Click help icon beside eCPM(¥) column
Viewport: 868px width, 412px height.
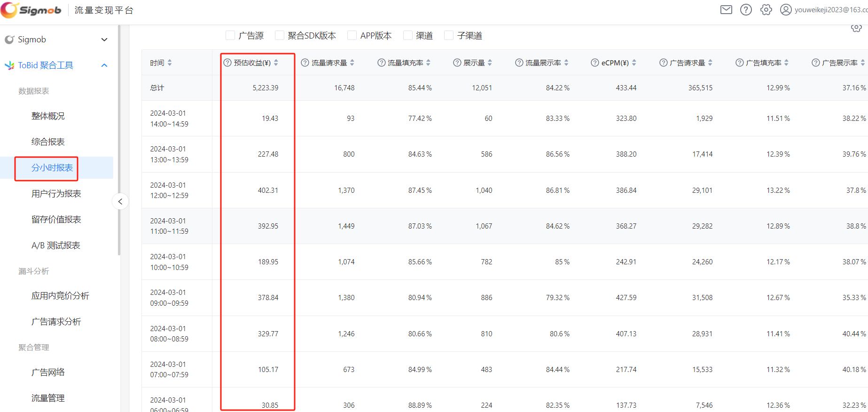click(x=595, y=63)
